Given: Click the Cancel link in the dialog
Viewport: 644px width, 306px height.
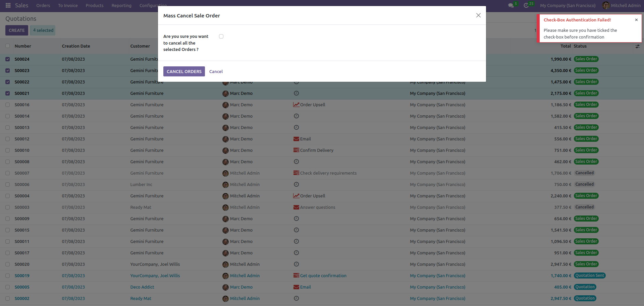Looking at the screenshot, I should point(216,71).
